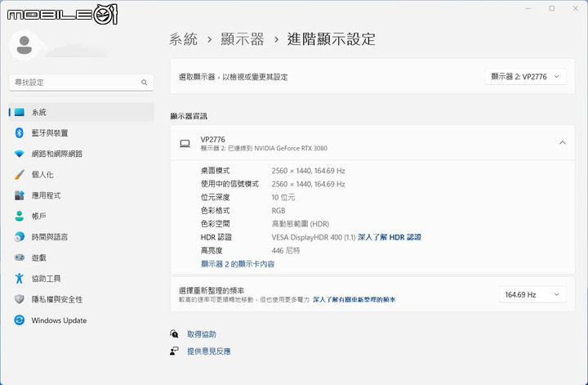Maximize the Settings window
The image size is (588, 385).
tap(551, 8)
